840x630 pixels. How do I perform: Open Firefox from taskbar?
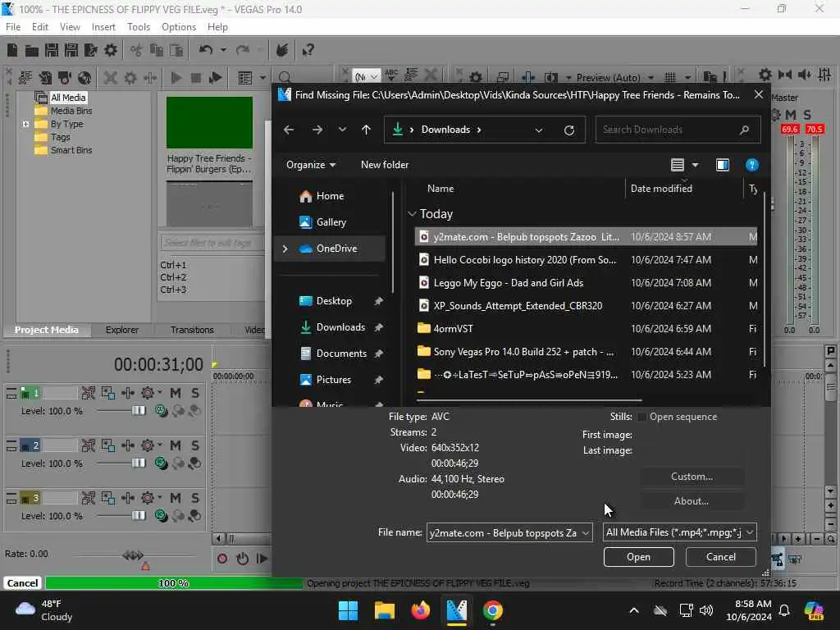pyautogui.click(x=421, y=610)
